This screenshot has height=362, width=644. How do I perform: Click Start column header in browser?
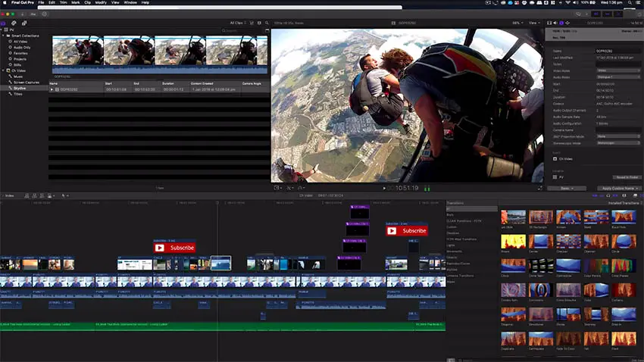point(108,83)
